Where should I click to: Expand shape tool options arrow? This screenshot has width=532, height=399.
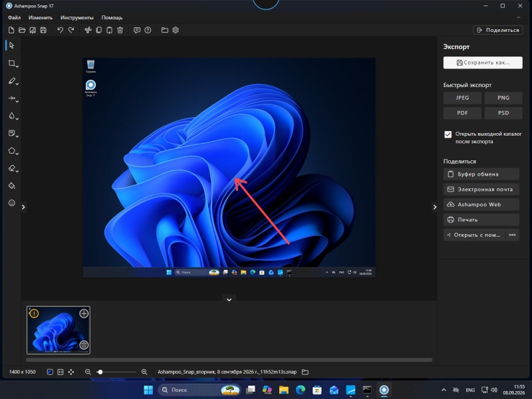click(x=17, y=153)
